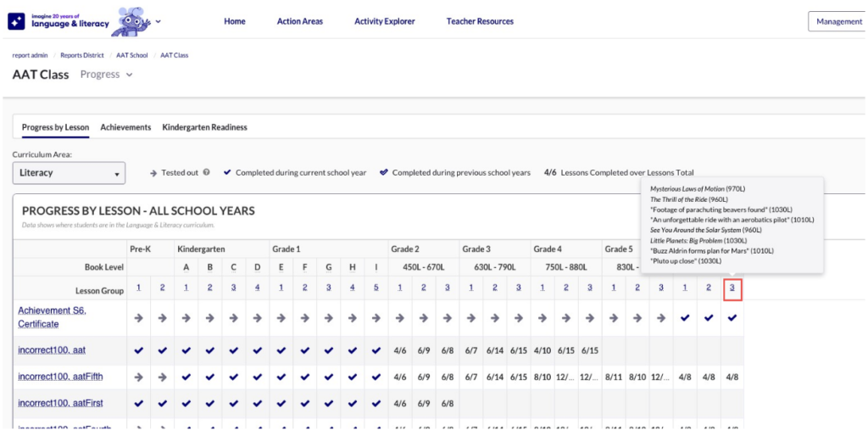Viewport: 868px width, 430px height.
Task: Open the Curriculum Area Literacy dropdown
Action: (69, 173)
